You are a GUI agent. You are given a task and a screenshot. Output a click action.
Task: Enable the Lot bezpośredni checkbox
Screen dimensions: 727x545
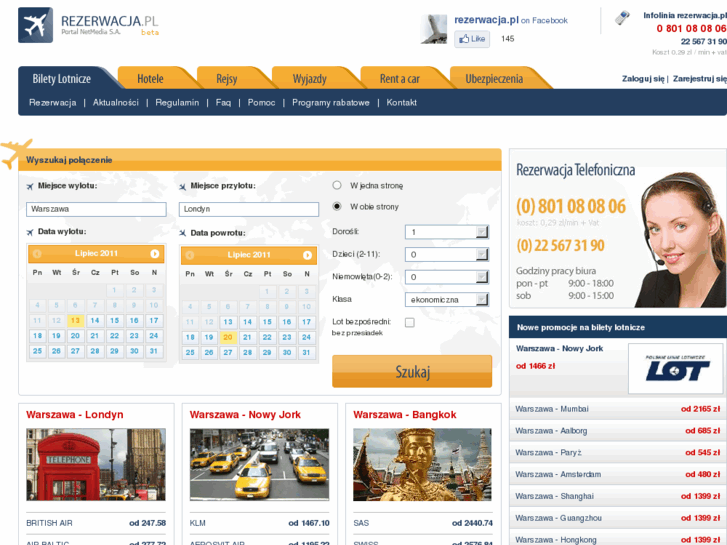[409, 322]
